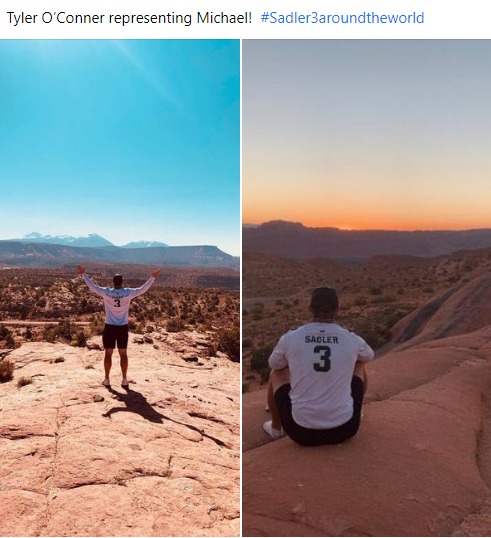Click the standing man's black shorts

(x=115, y=336)
